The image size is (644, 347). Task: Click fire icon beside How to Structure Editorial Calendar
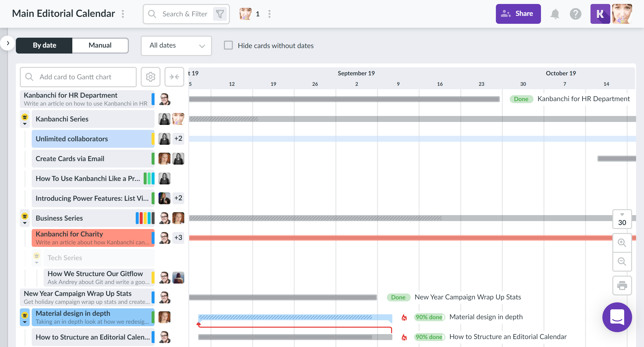[404, 337]
